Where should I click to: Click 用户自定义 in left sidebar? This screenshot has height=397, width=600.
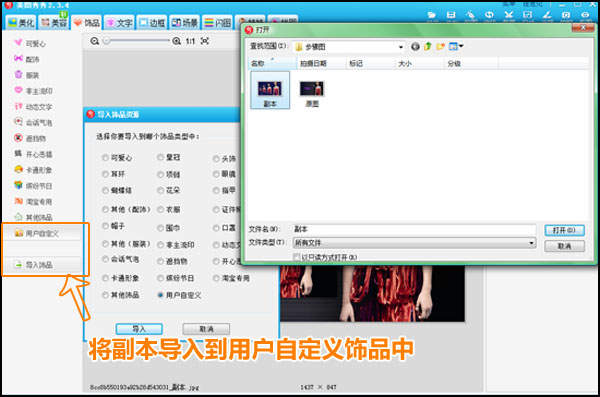click(42, 233)
